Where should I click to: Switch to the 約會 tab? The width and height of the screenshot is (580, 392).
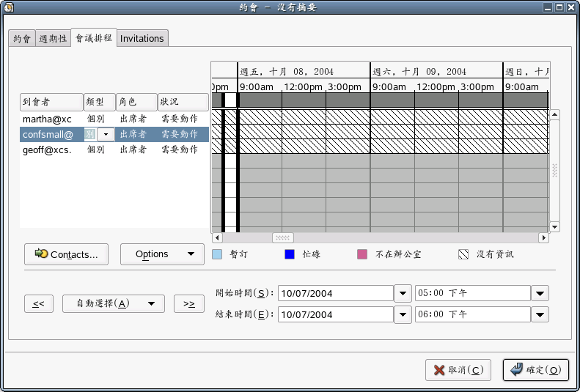[x=22, y=38]
